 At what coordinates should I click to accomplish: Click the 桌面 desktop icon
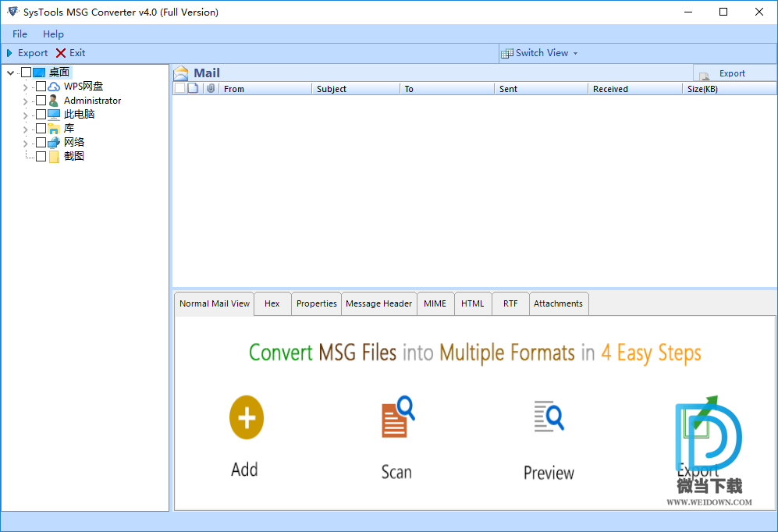pos(39,73)
